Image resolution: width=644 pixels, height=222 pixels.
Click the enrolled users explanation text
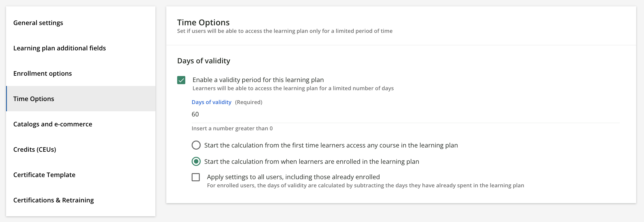click(x=365, y=186)
